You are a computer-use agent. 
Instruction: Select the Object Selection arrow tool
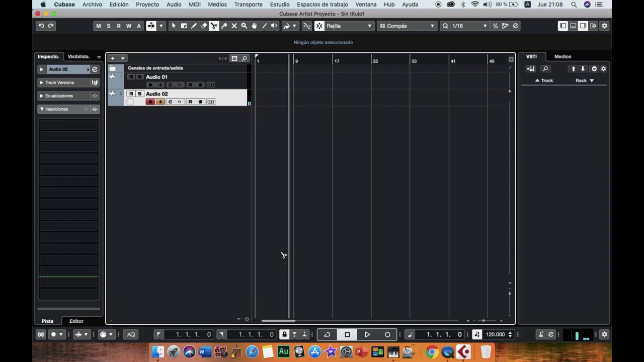174,26
